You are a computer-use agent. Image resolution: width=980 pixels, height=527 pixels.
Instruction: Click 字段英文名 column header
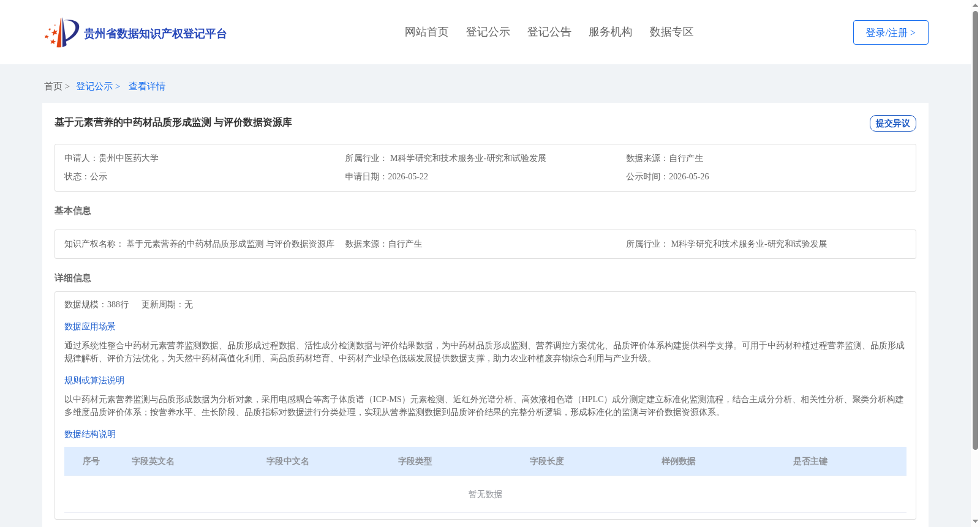click(x=153, y=462)
